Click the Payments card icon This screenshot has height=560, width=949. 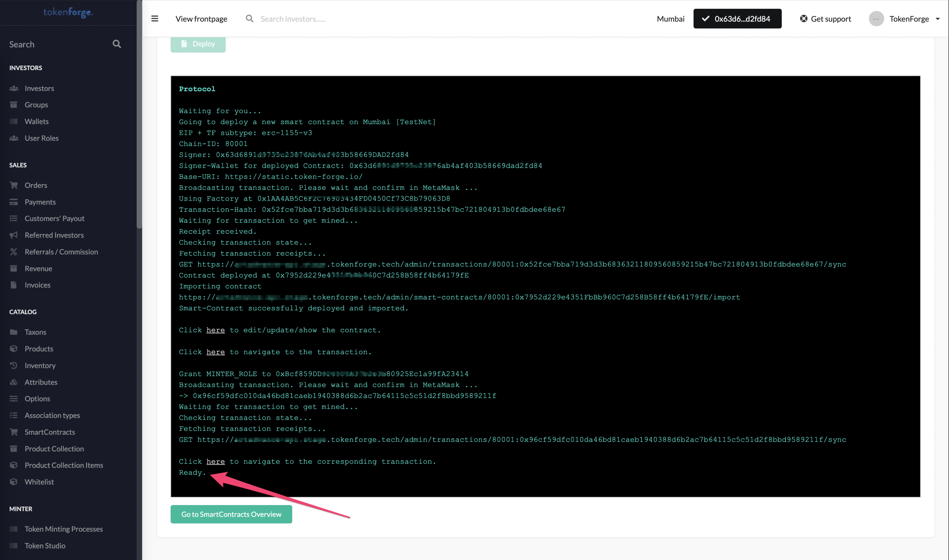click(14, 202)
